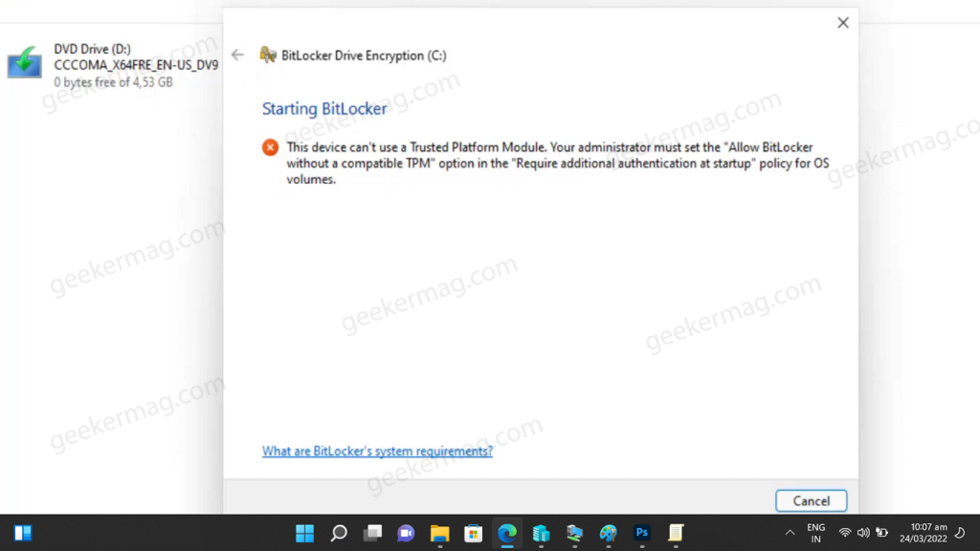Image resolution: width=980 pixels, height=551 pixels.
Task: Click the 'Starting BitLocker' heading
Action: (x=324, y=109)
